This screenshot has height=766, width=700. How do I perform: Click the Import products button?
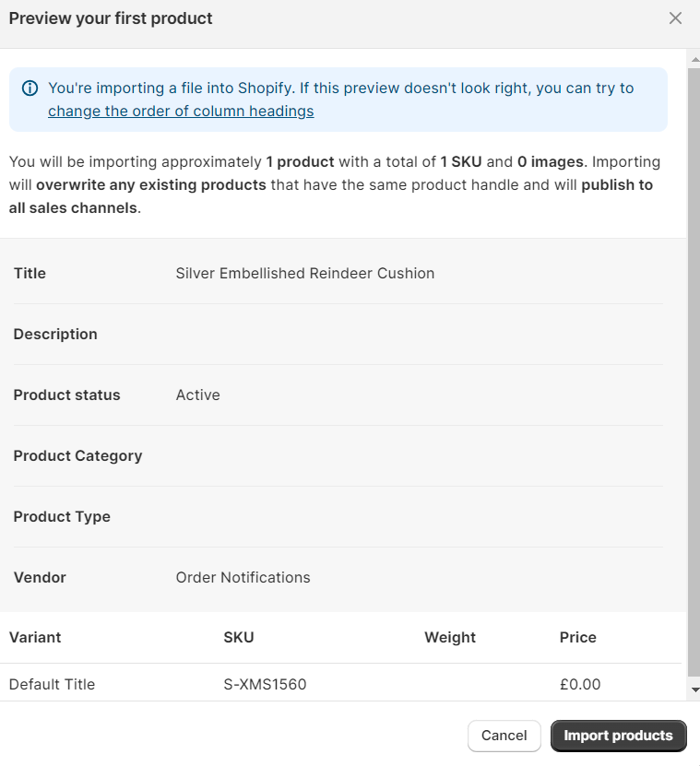coord(618,736)
